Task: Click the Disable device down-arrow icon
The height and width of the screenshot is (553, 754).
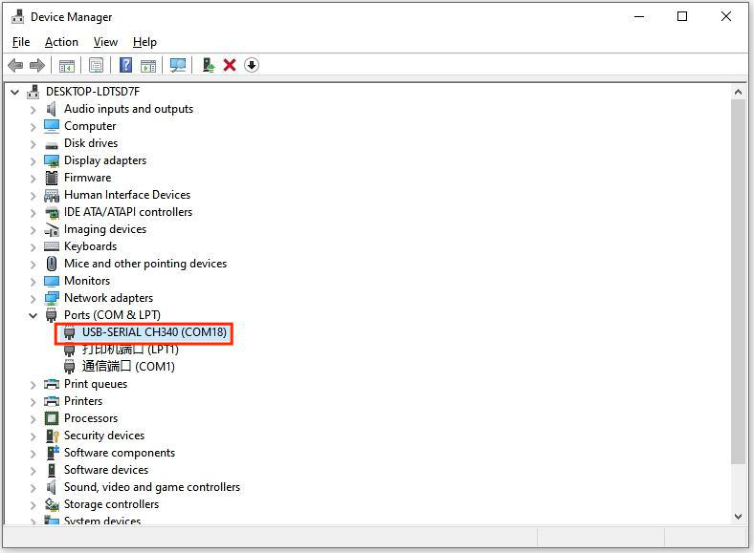Action: pos(251,65)
